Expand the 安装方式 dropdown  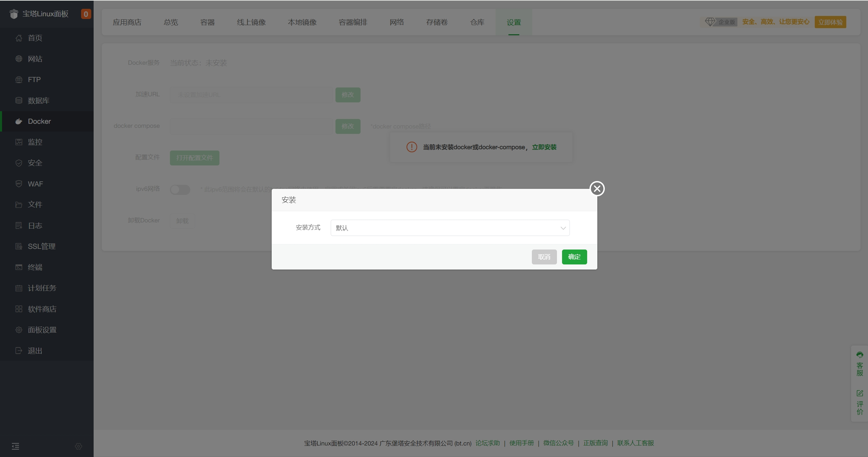(449, 228)
